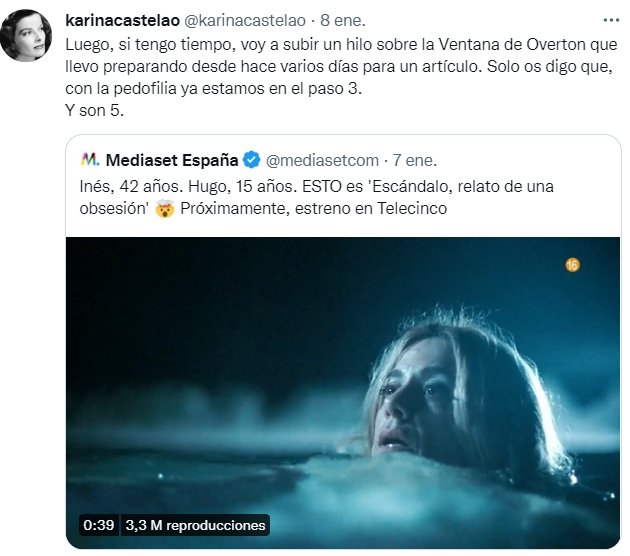
Task: Open the quoted Mediaset tweet text
Action: tap(316, 197)
